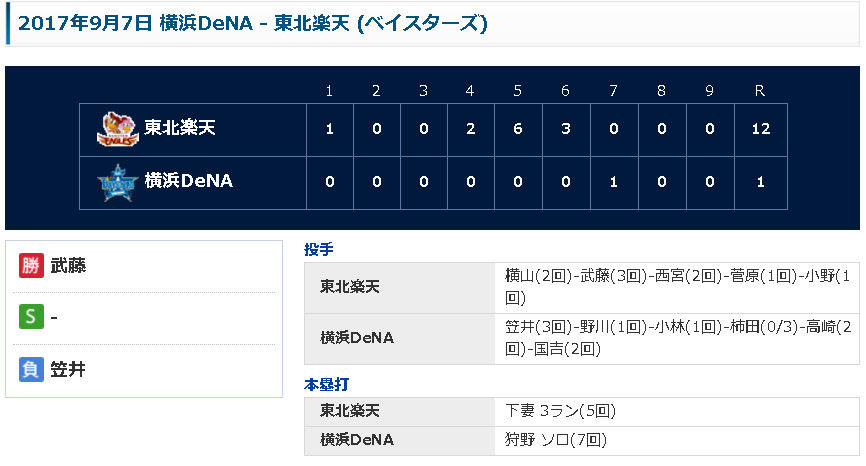Screen dimensions: 866x466
Task: Click DeNA's 7th inning score of 1
Action: [613, 182]
